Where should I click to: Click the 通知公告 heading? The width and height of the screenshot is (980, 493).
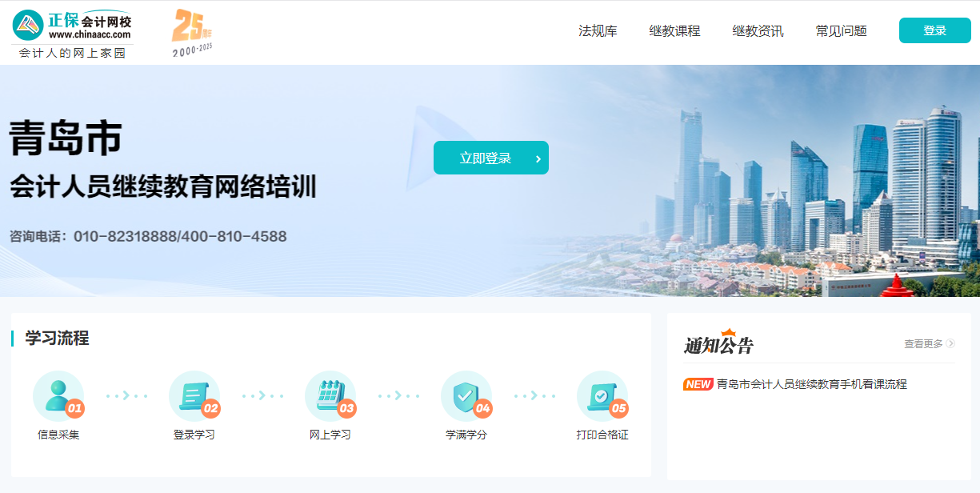[x=718, y=344]
